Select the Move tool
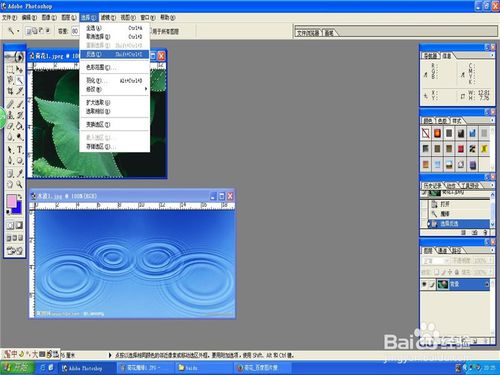The image size is (500, 375). coord(20,69)
